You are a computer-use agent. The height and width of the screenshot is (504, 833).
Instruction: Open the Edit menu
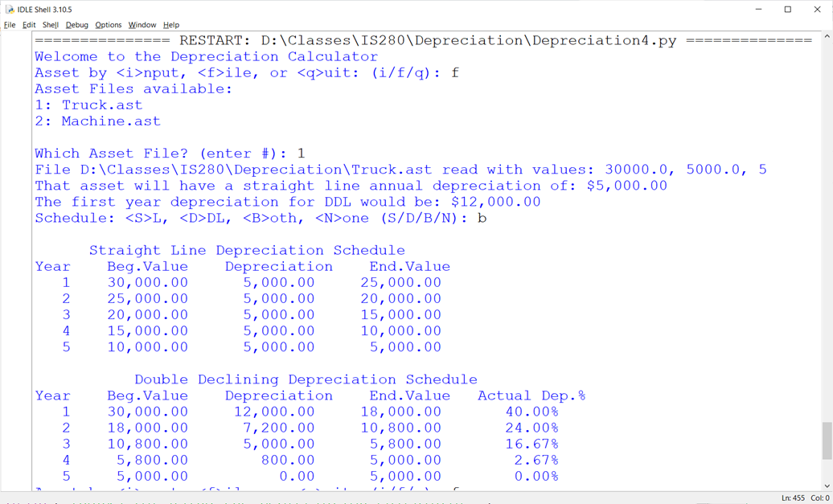pyautogui.click(x=29, y=25)
